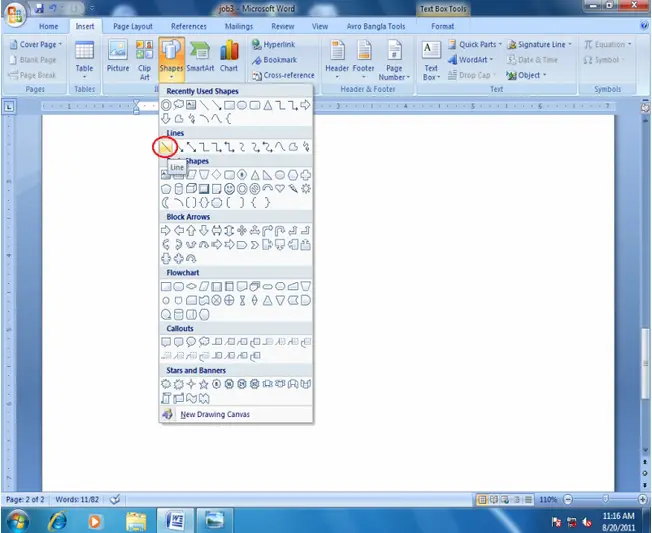Click the Zoom Out minus button
Image resolution: width=652 pixels, height=533 pixels.
click(x=568, y=499)
